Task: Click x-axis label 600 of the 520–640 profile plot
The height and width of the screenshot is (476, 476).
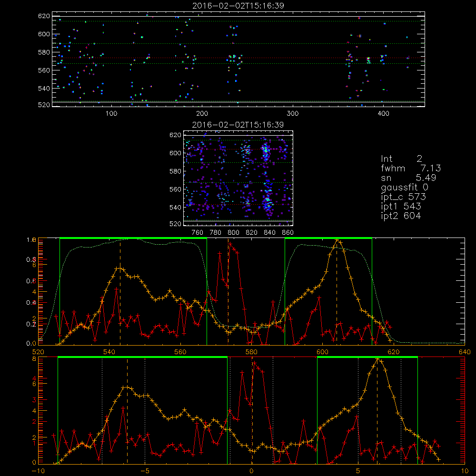Action: (322, 352)
